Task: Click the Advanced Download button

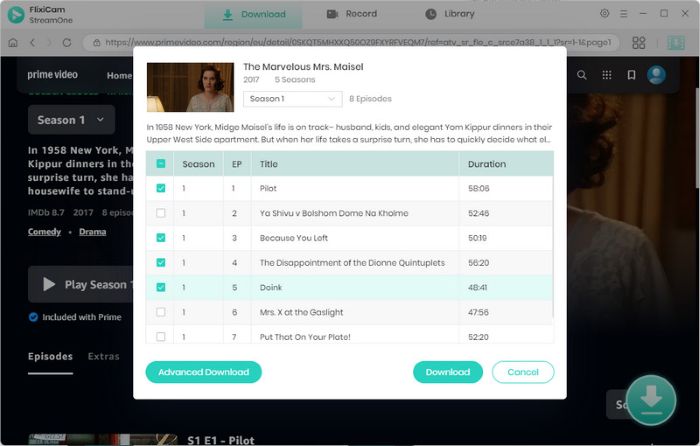Action: (x=204, y=372)
